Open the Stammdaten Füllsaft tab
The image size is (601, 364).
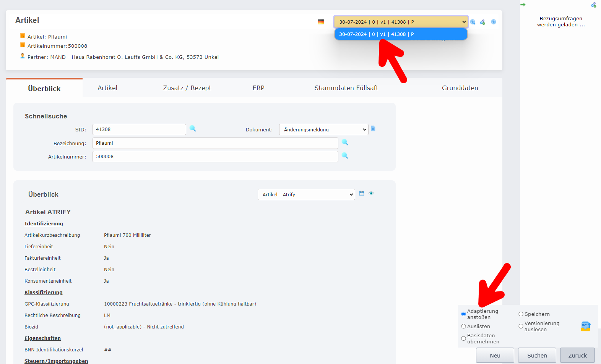pos(346,88)
